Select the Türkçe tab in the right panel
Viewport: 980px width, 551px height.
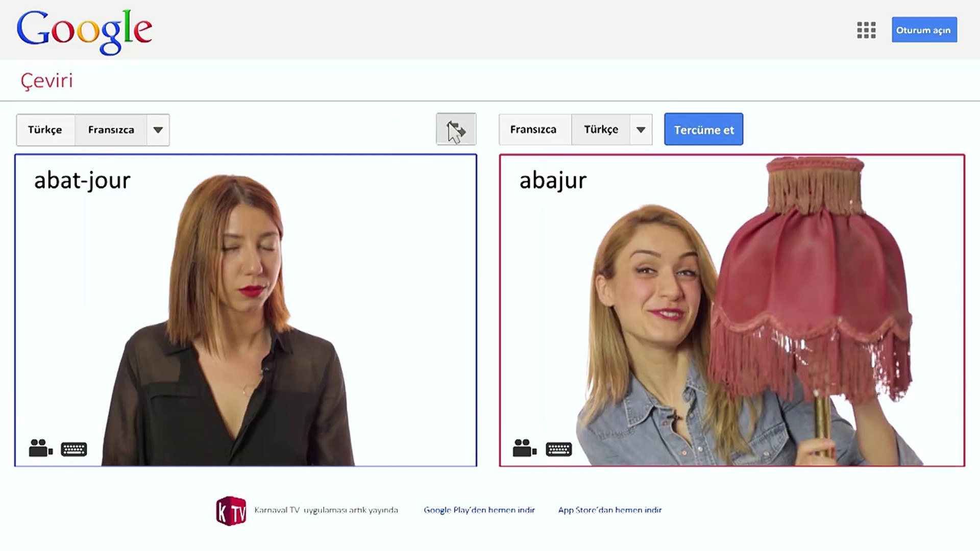coord(600,130)
